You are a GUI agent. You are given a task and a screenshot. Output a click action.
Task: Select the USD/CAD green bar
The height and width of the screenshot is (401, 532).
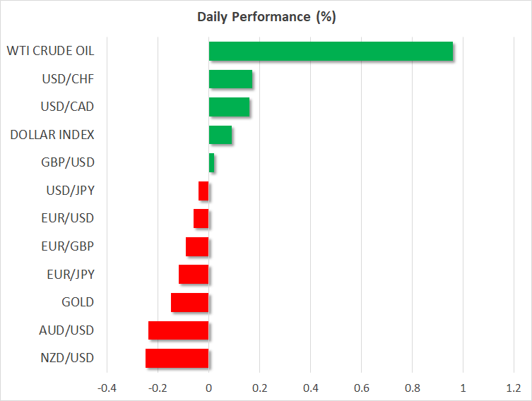pyautogui.click(x=229, y=107)
